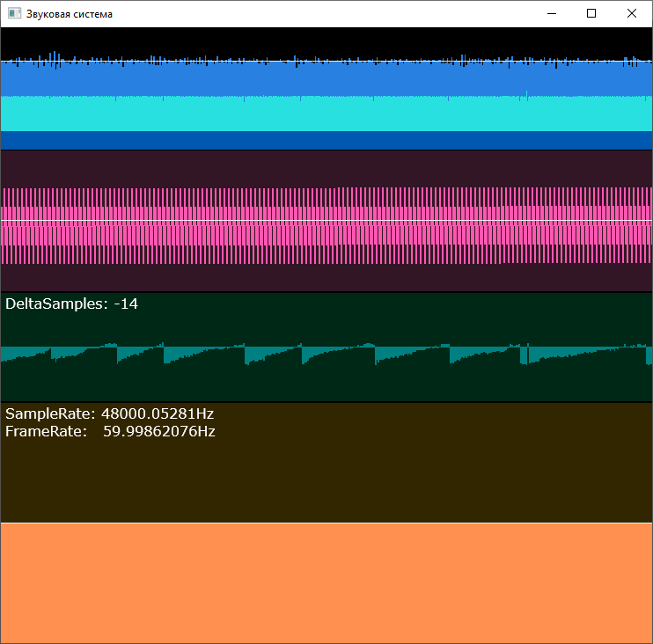
Task: Minimize the Звуковая система window
Action: click(552, 13)
